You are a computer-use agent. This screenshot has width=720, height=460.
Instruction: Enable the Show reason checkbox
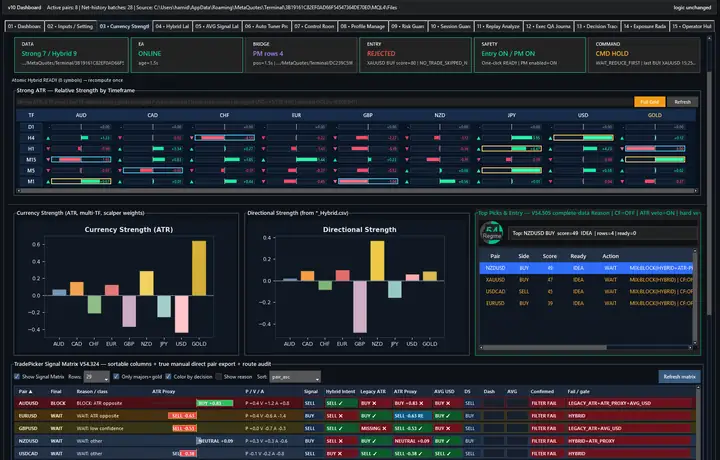[219, 376]
